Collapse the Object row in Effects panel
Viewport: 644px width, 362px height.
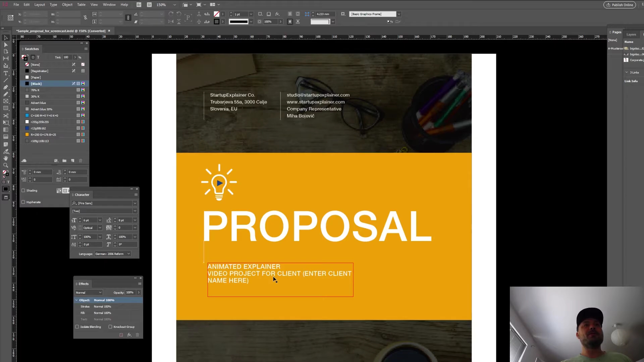pyautogui.click(x=76, y=300)
